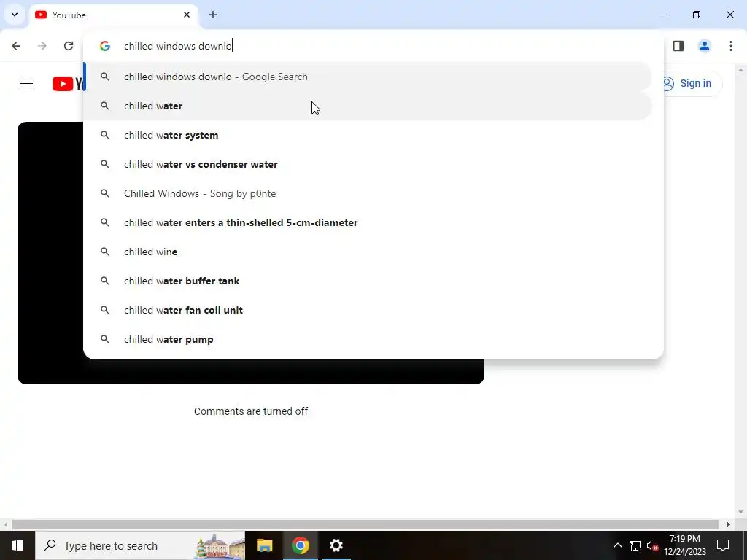747x560 pixels.
Task: Show hidden system tray icons
Action: [617, 545]
